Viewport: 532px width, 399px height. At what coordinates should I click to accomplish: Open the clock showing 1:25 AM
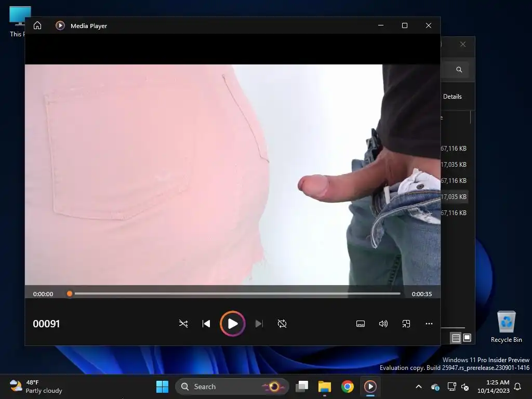click(494, 387)
